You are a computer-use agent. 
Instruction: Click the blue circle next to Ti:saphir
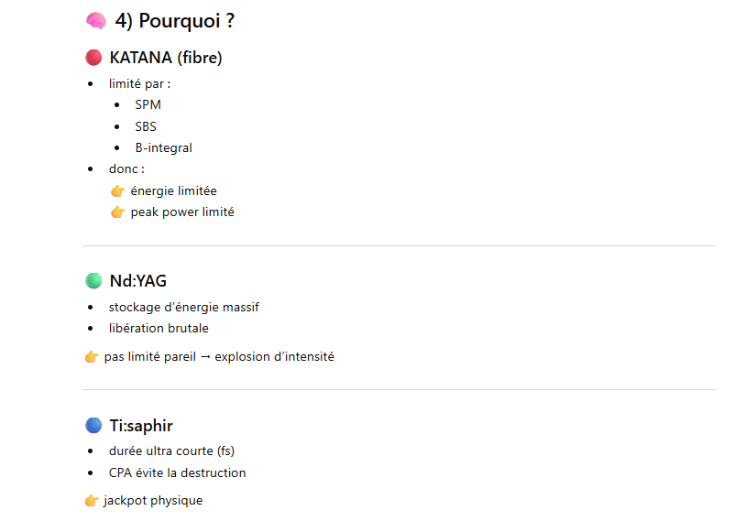(93, 426)
